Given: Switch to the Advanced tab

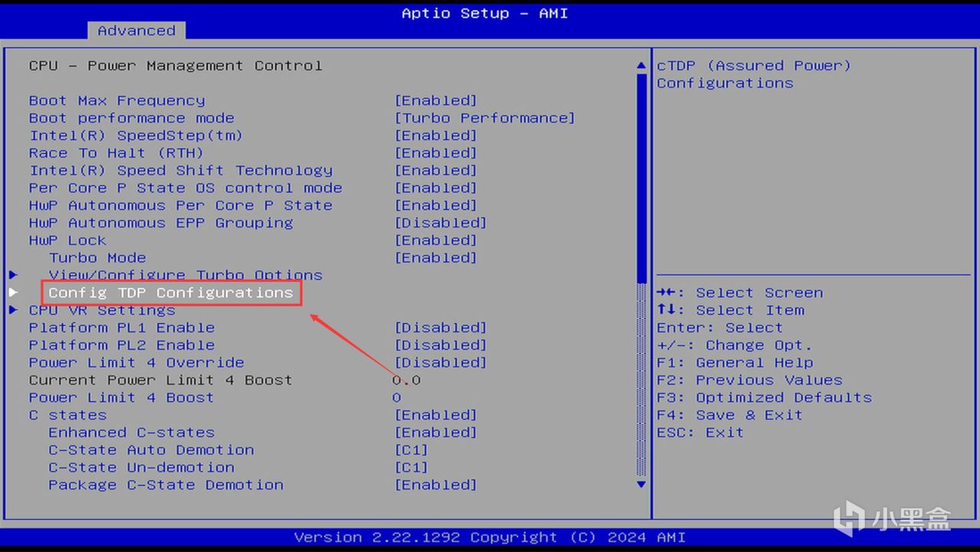Looking at the screenshot, I should (136, 31).
